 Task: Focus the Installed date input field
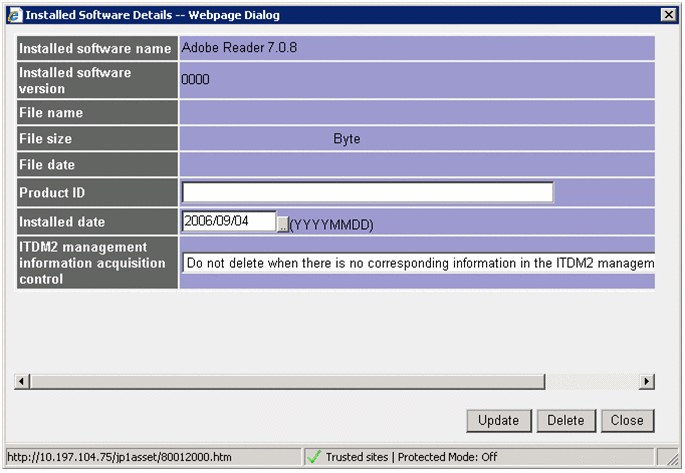pyautogui.click(x=229, y=221)
